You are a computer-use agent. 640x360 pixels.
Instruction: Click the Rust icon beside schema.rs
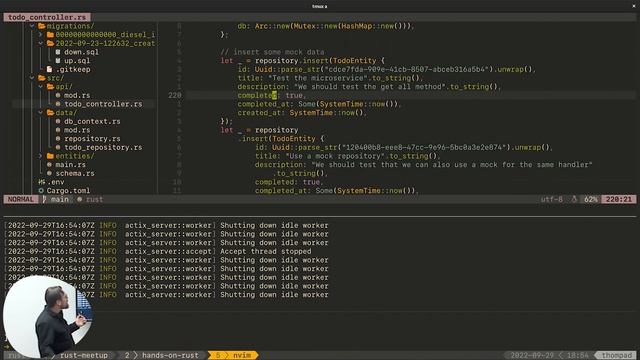click(x=49, y=173)
